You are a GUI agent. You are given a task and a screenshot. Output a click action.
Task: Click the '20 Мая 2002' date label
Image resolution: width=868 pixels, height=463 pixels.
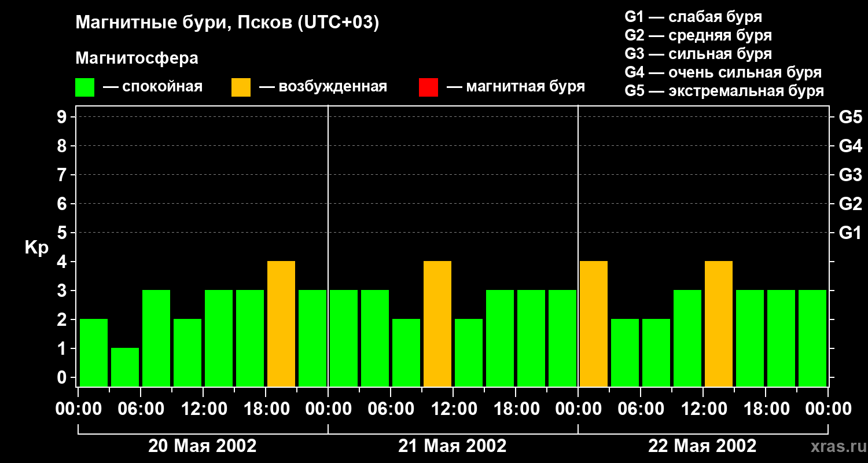203,446
